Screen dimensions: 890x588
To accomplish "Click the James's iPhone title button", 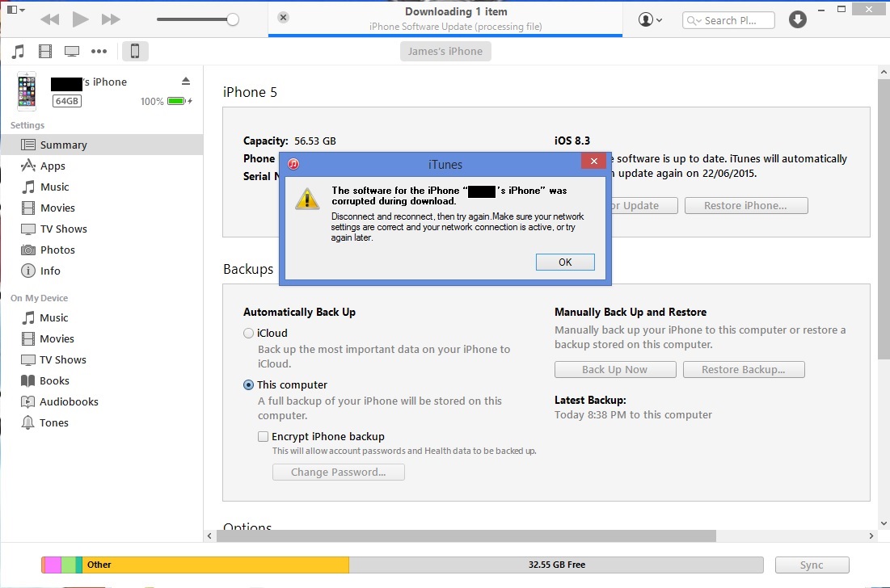I will pyautogui.click(x=445, y=51).
